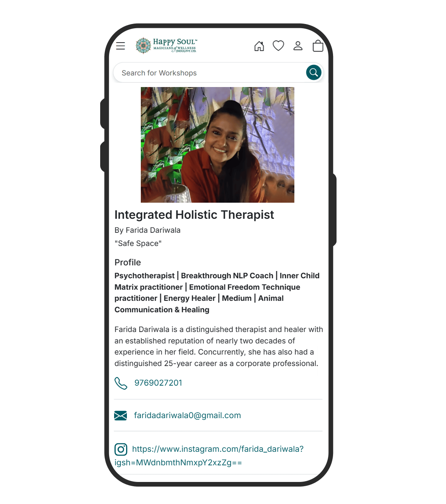Open the user account icon
The width and height of the screenshot is (446, 504).
click(298, 46)
